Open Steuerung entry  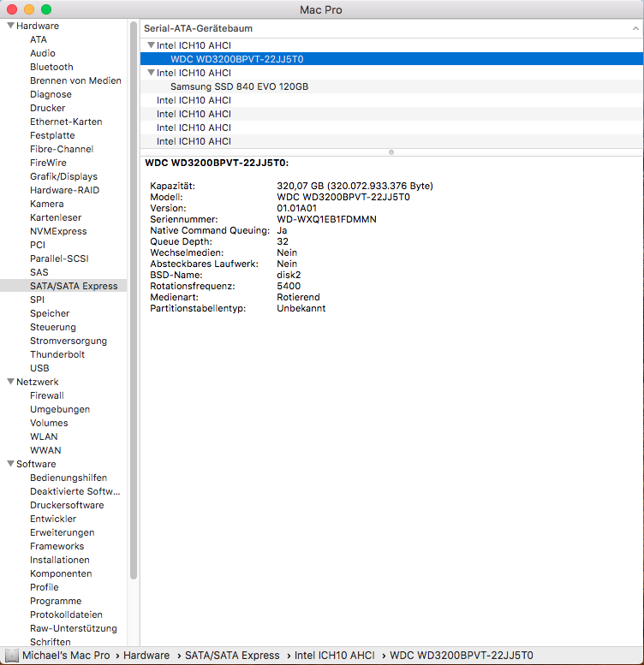[52, 327]
